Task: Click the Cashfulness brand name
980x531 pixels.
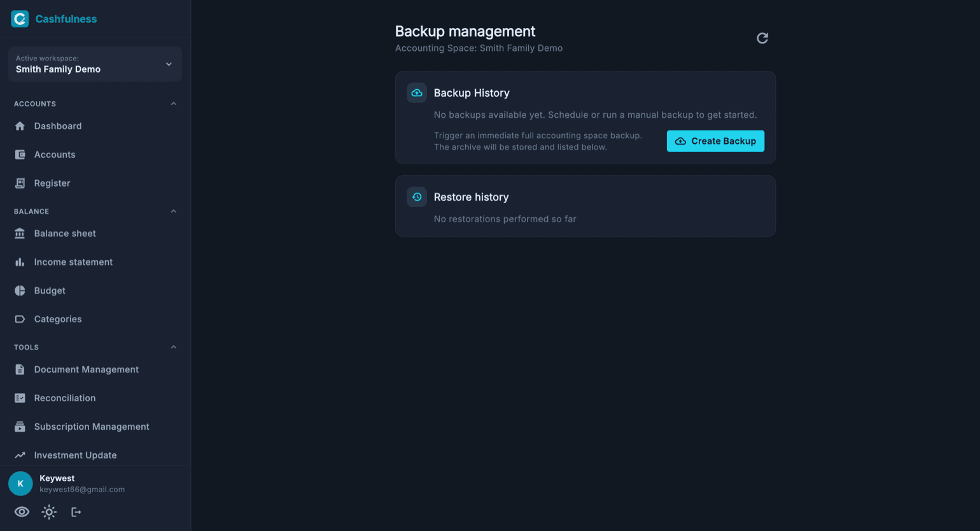Action: tap(66, 19)
